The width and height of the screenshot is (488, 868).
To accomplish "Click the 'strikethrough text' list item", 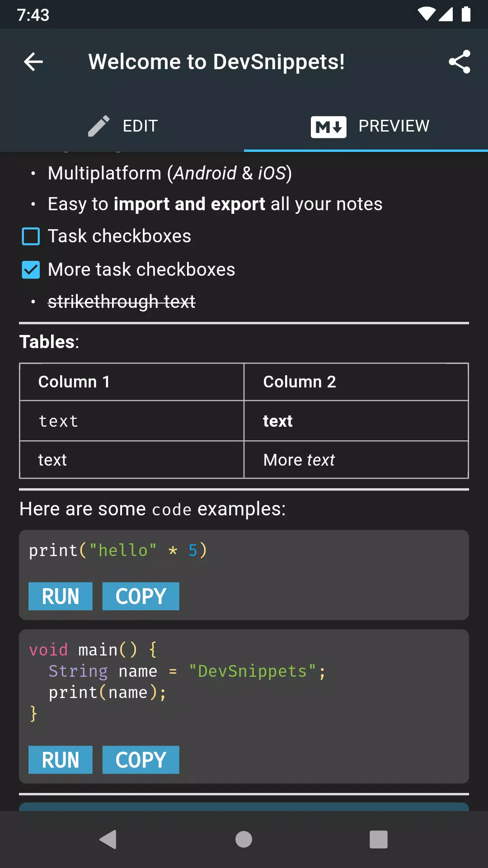I will (122, 302).
